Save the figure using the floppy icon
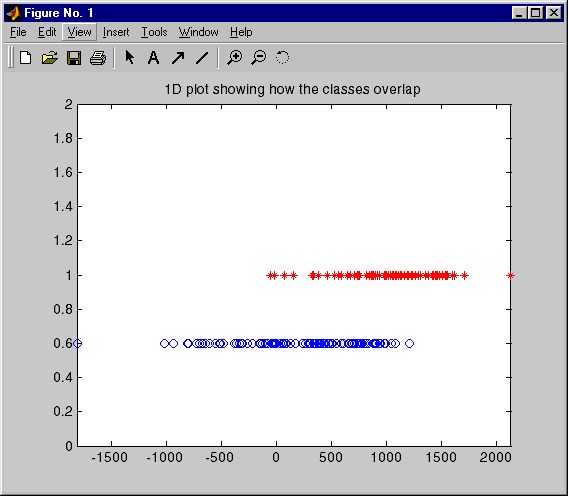 click(x=74, y=58)
